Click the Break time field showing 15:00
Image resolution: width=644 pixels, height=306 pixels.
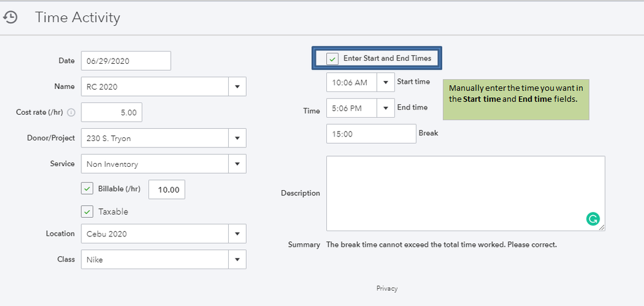[371, 133]
